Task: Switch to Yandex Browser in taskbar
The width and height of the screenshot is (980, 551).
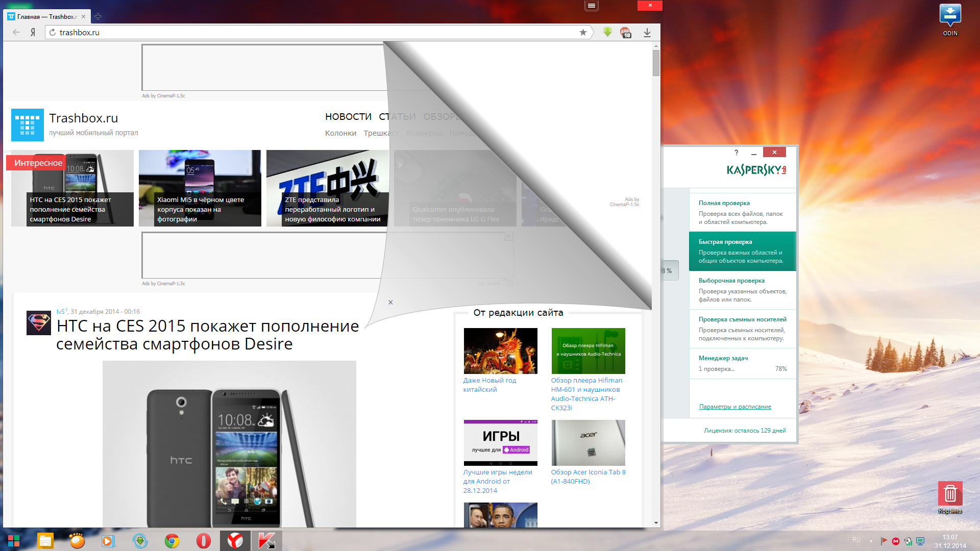Action: 235,541
